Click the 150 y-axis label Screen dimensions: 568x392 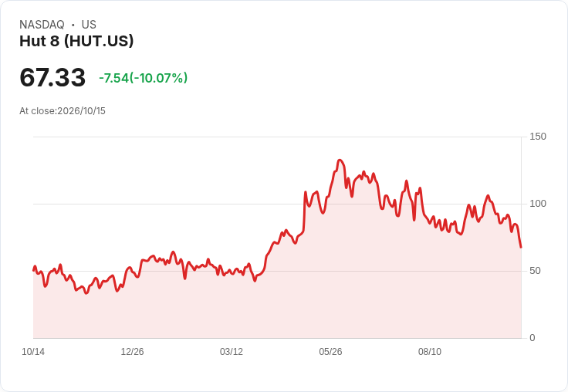point(538,137)
